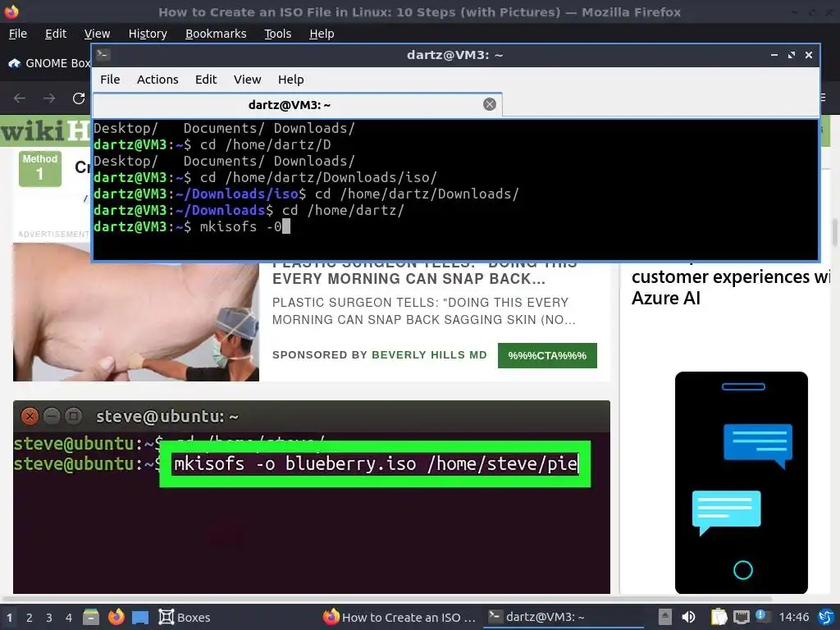Click the network status tray icon
Screen dimensions: 840x630
[742, 618]
